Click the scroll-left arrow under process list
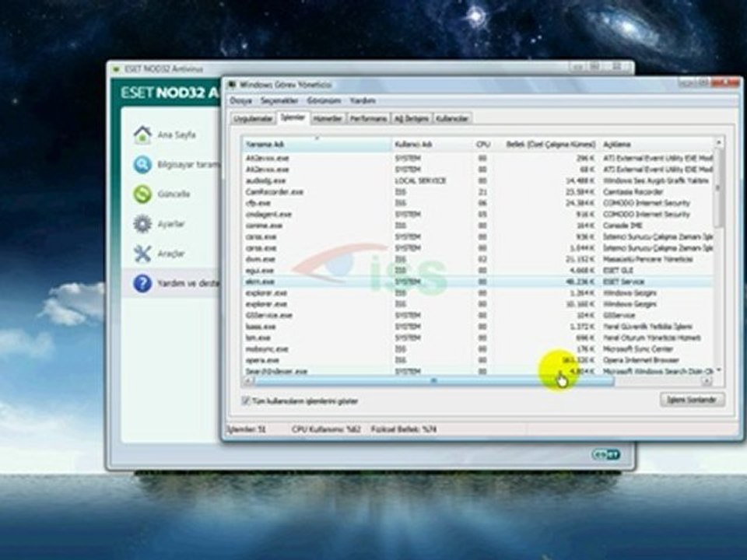The image size is (747, 560). point(247,380)
